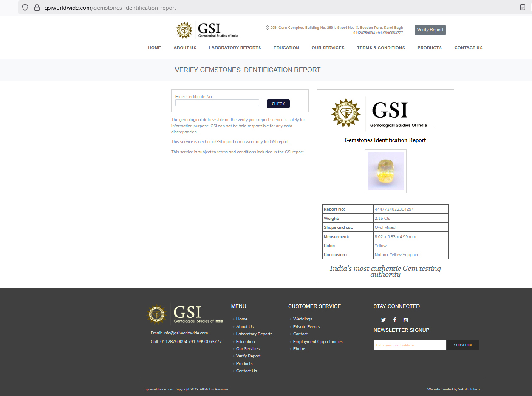Click the India's most authentic Gem testing authority tagline

point(385,271)
